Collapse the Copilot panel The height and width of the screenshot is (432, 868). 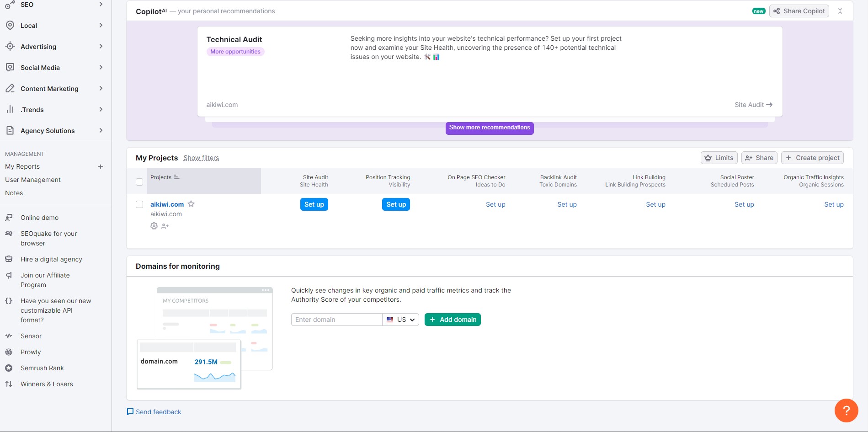840,11
